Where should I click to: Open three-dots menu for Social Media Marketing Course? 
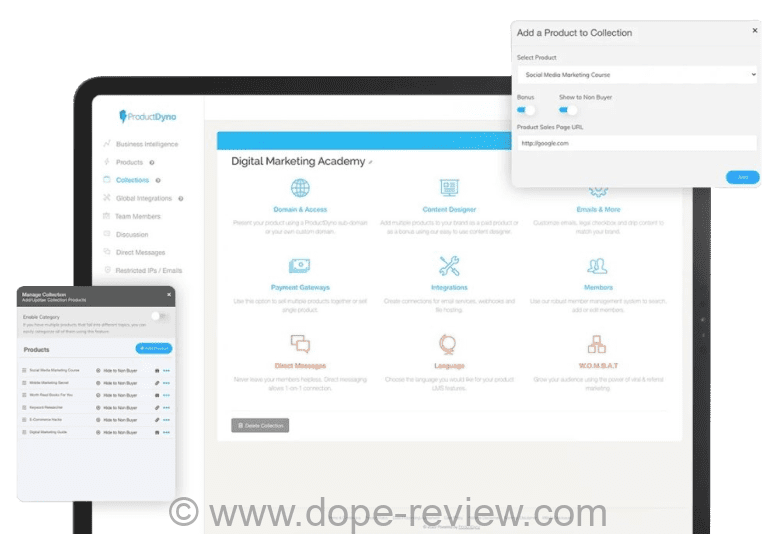pyautogui.click(x=166, y=370)
